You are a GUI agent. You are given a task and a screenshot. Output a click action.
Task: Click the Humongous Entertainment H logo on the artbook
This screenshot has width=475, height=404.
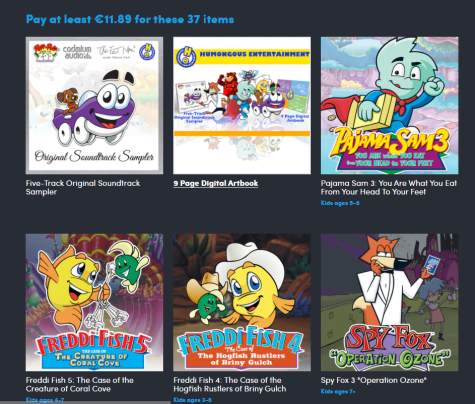186,56
